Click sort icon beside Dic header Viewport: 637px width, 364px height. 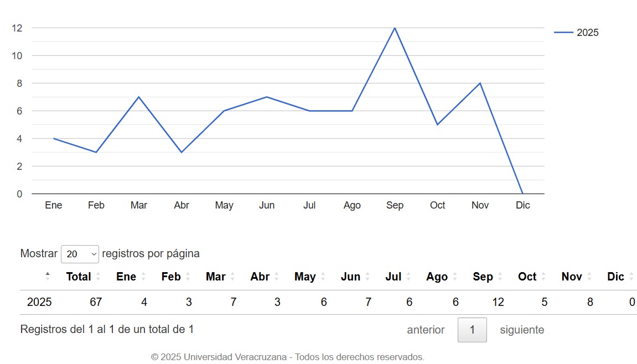pos(631,277)
